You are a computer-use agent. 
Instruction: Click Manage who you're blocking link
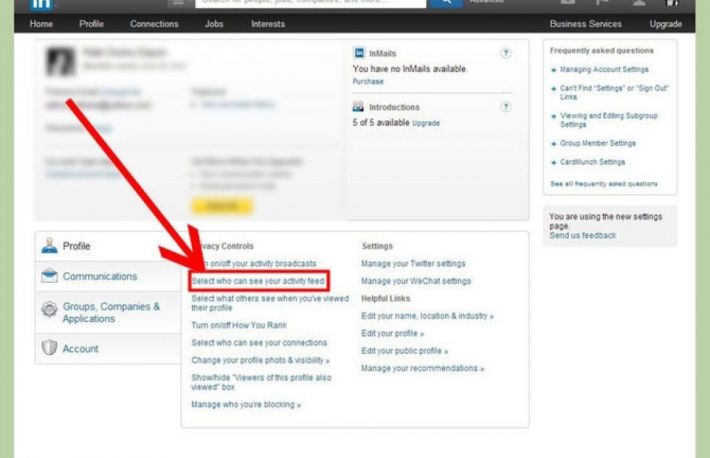pos(245,405)
